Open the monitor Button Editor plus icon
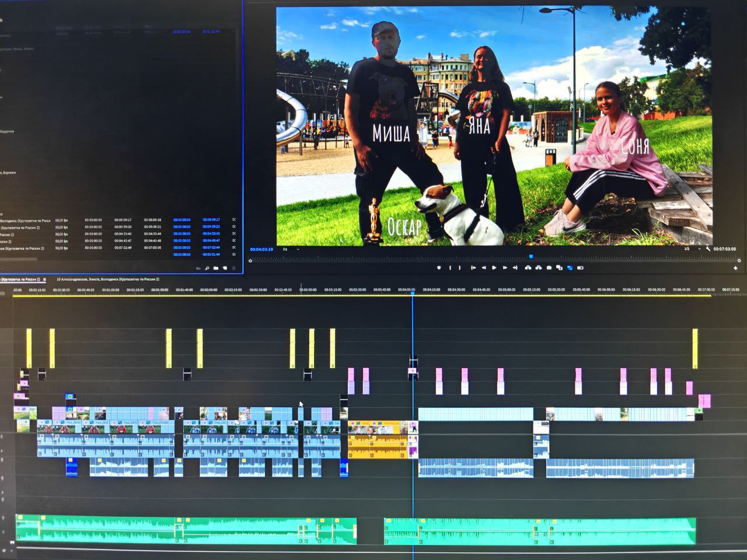The width and height of the screenshot is (747, 560). (736, 268)
